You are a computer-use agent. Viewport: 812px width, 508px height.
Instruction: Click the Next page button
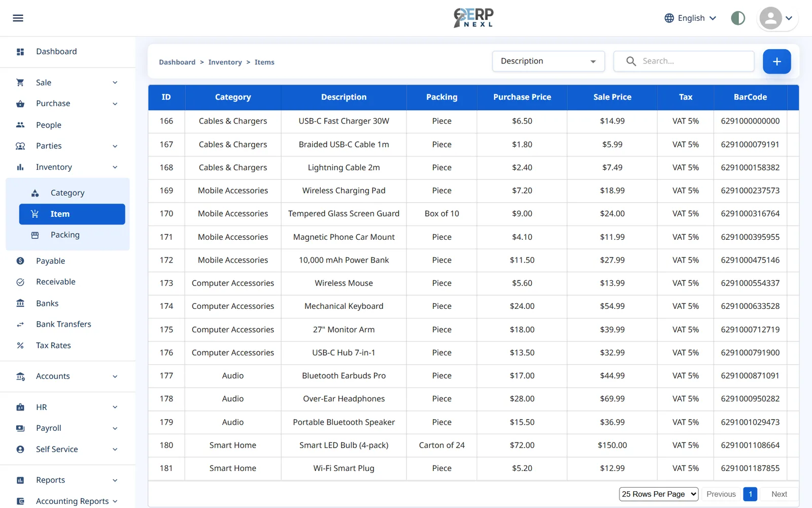[779, 494]
